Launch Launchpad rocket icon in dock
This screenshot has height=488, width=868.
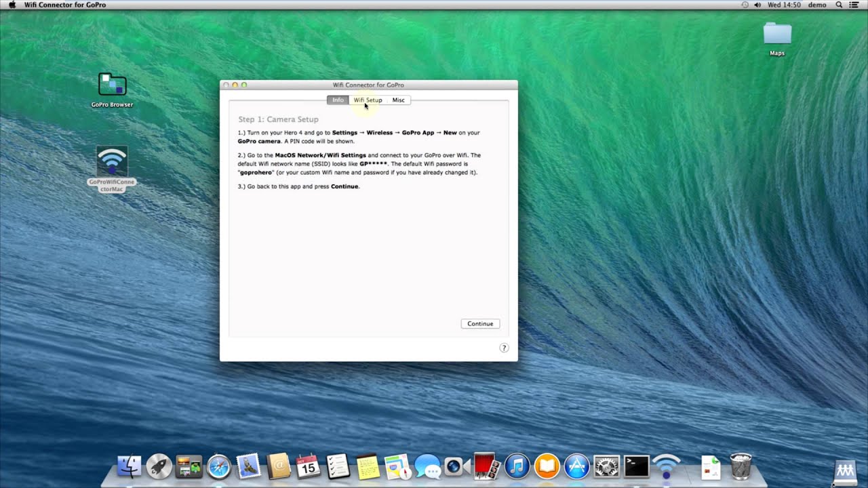click(159, 466)
